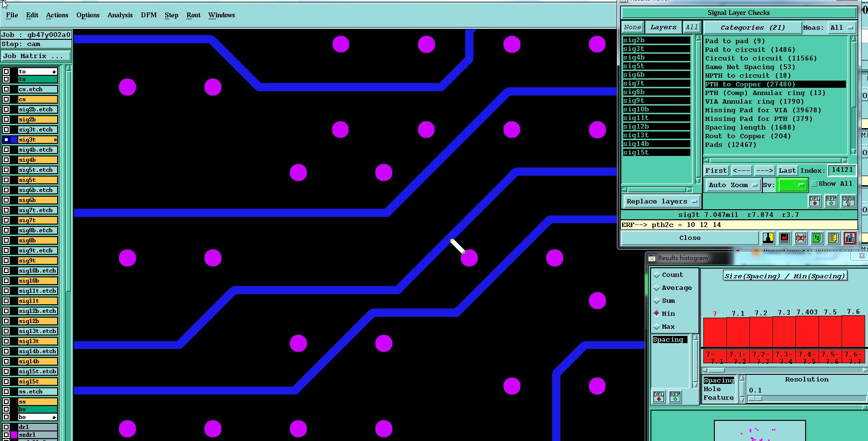Select PTH to Copper (27480) category

tap(775, 84)
